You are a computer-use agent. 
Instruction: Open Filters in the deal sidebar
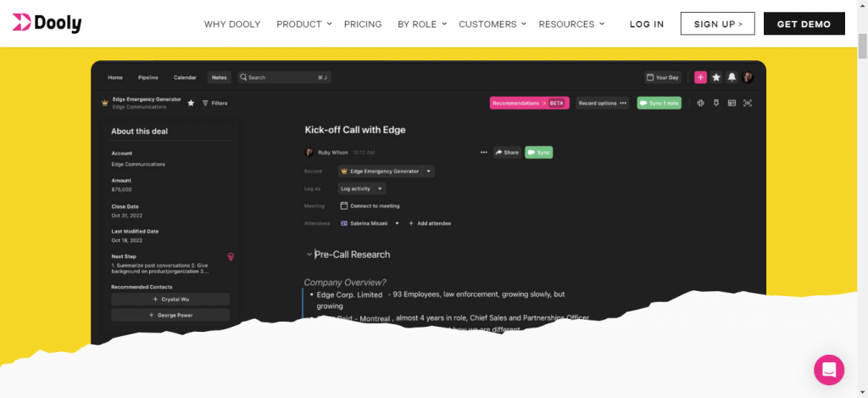click(214, 103)
